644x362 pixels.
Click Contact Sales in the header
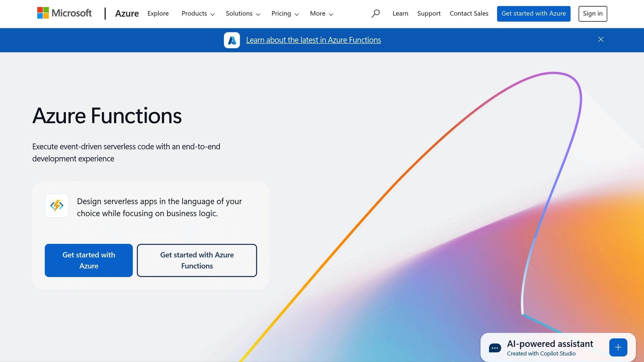[x=469, y=14]
